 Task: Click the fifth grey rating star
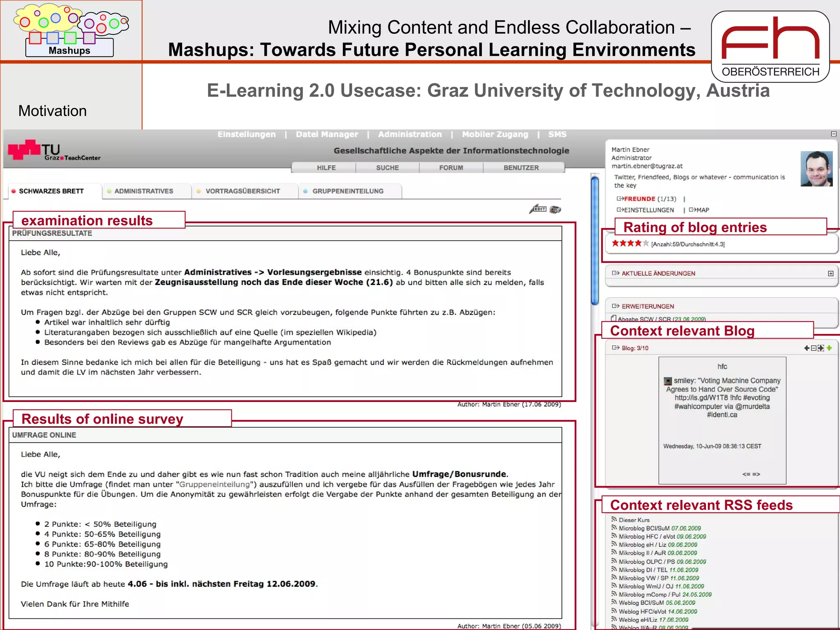pos(646,243)
